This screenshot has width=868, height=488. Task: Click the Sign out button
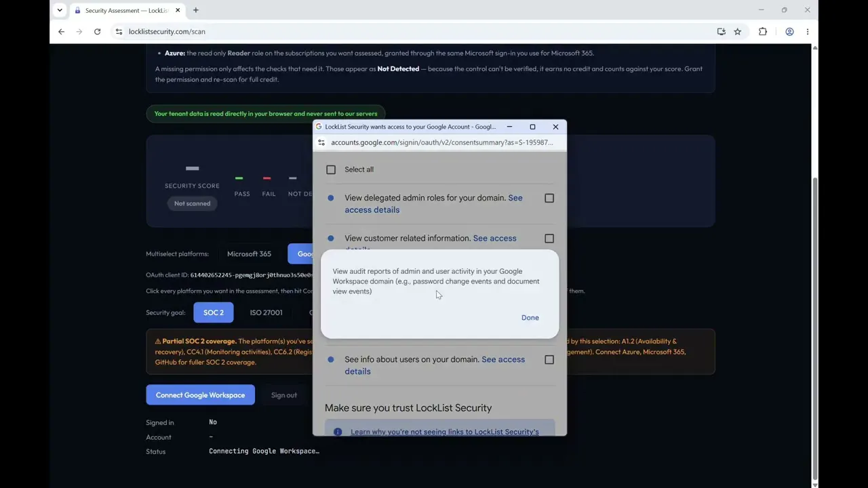click(x=284, y=395)
